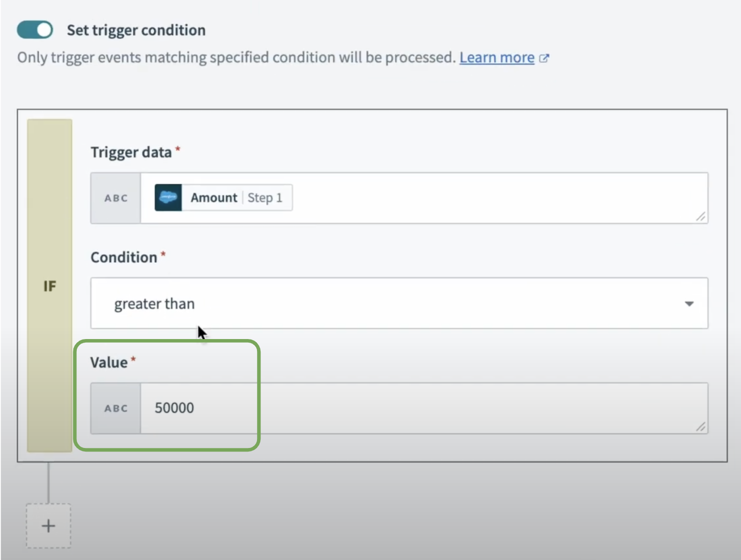Click the Salesforce icon in the Amount pill
Viewport: 741px width, 560px height.
(x=168, y=198)
